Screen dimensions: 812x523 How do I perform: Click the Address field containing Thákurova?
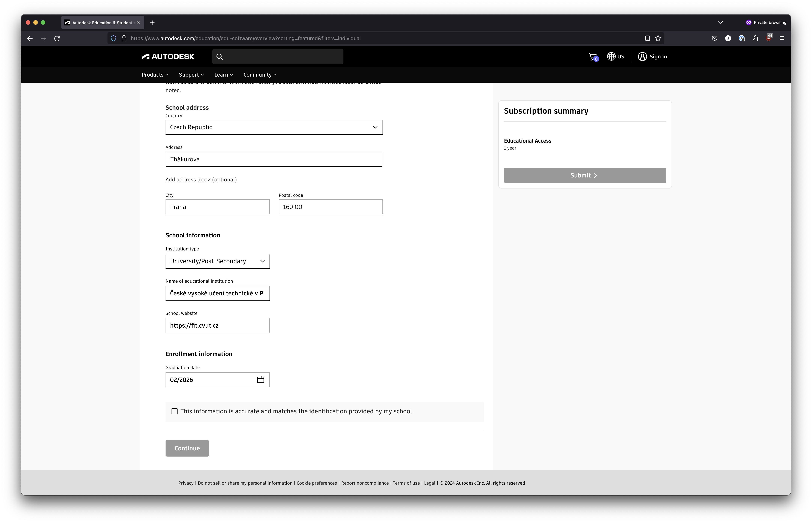tap(274, 159)
